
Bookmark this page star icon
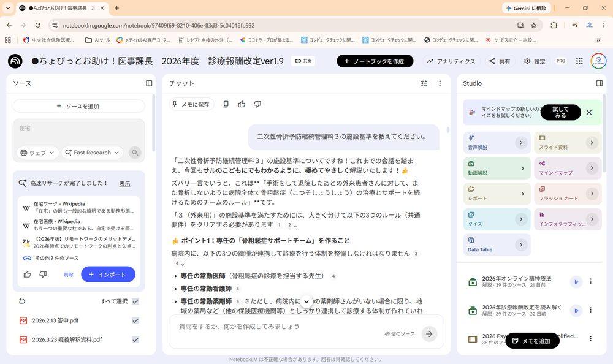(x=534, y=25)
